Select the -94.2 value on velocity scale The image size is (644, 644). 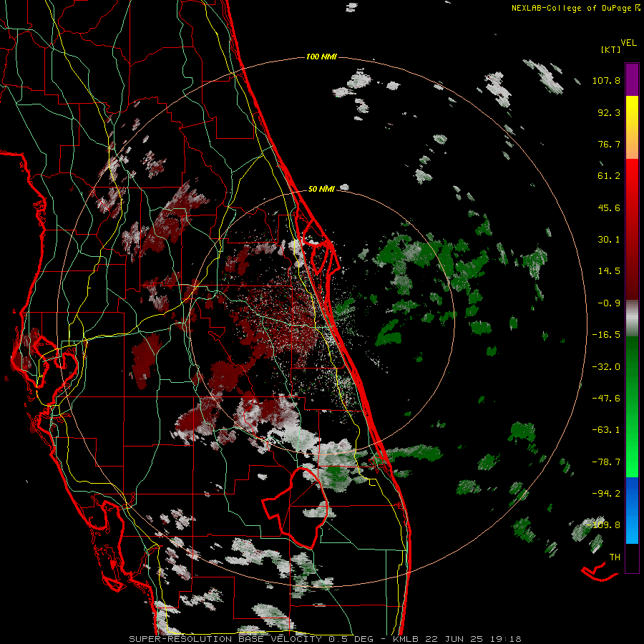[x=606, y=494]
